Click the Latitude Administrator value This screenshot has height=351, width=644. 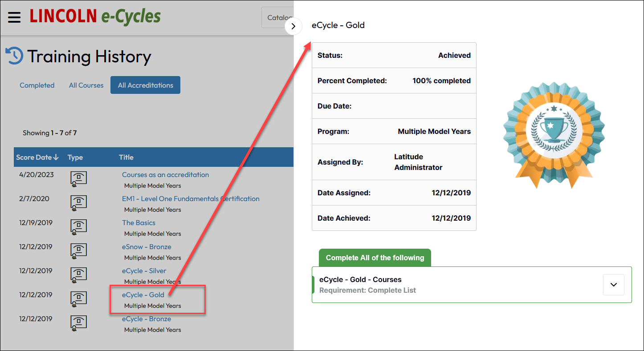(418, 162)
